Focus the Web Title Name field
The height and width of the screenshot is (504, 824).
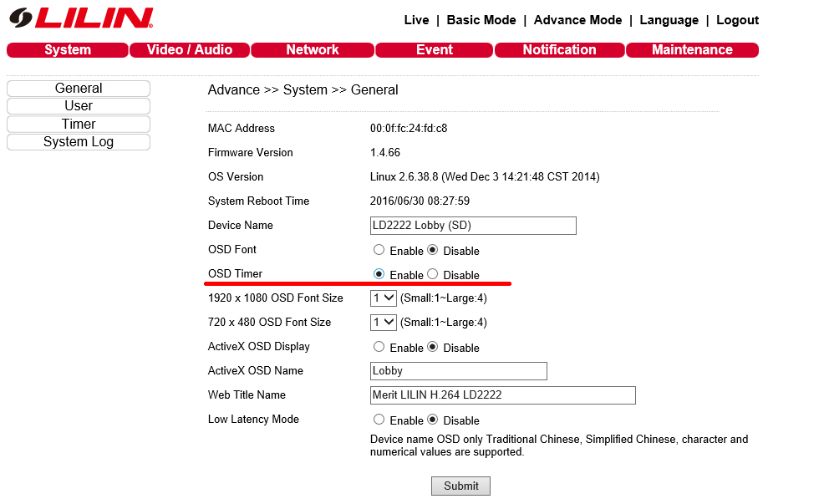(x=502, y=395)
